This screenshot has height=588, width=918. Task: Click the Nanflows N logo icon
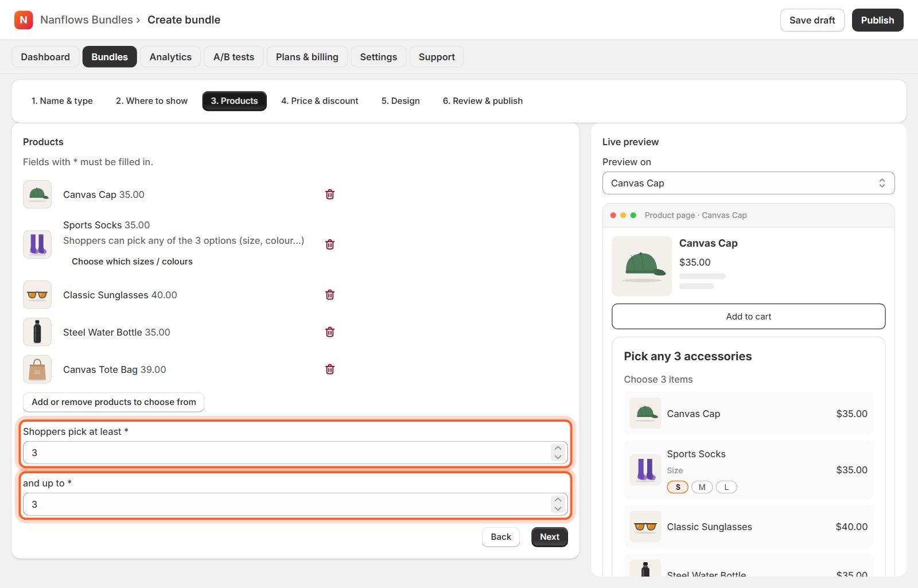coord(24,20)
